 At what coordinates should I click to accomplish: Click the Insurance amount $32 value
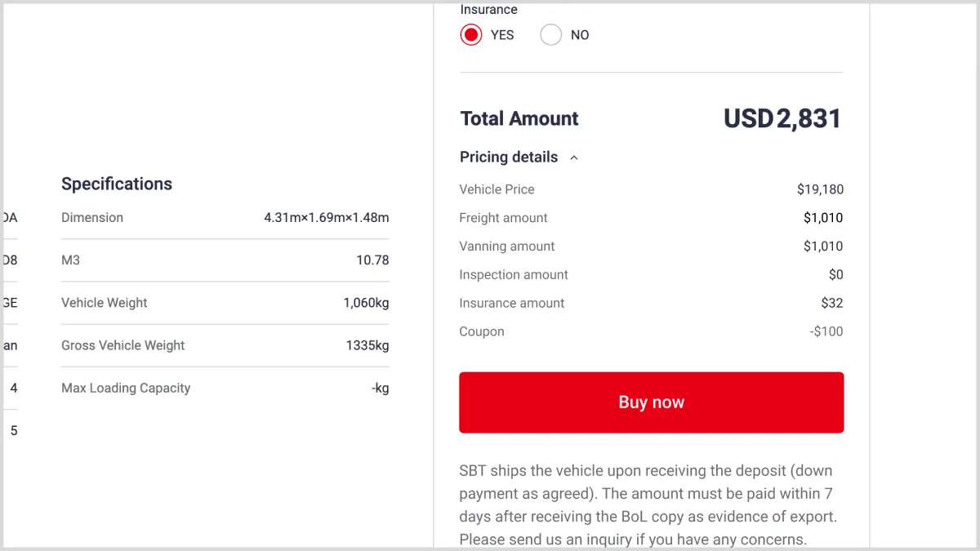tap(832, 304)
